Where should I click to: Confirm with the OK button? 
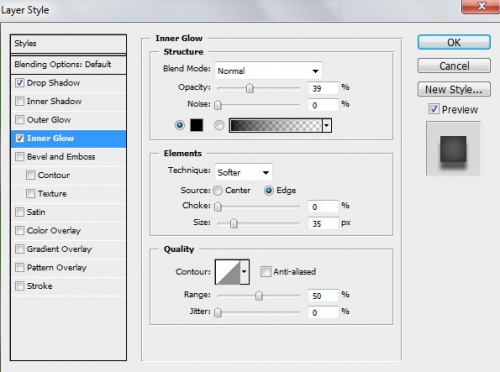[x=454, y=42]
